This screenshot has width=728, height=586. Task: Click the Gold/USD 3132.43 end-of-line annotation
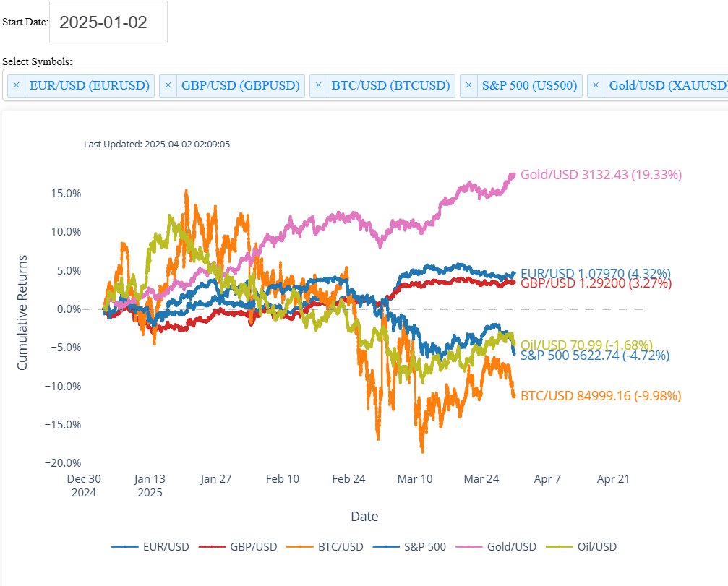601,174
